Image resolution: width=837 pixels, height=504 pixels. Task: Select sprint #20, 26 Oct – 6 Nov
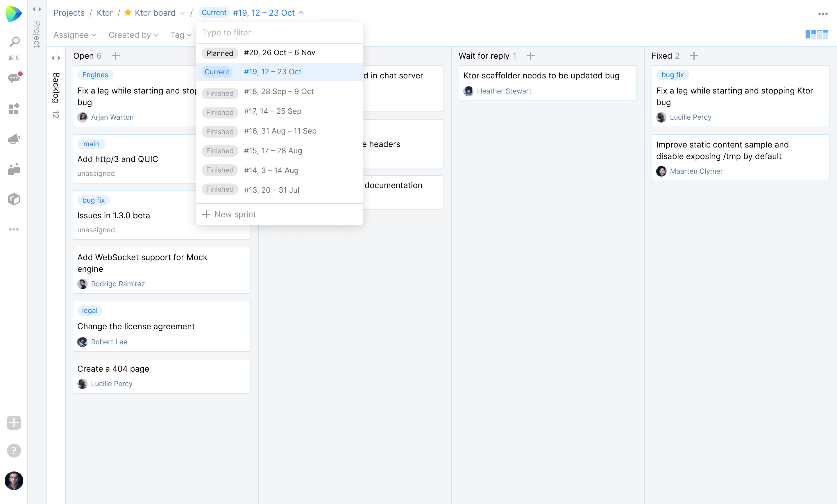pyautogui.click(x=279, y=52)
